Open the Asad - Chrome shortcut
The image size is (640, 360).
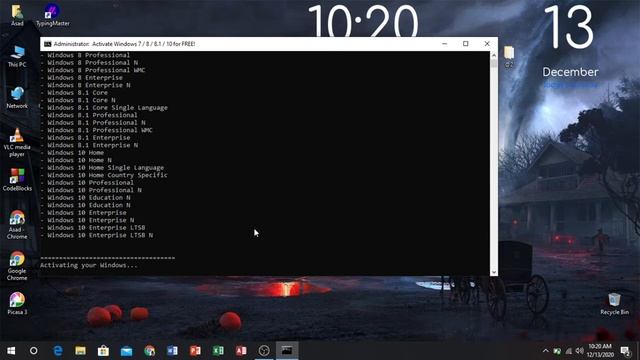click(17, 225)
